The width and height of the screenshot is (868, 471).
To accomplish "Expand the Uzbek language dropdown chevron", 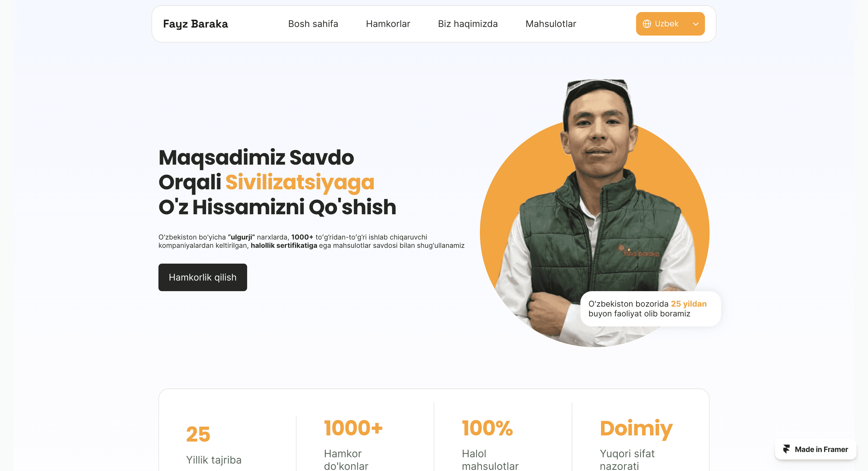I will click(x=695, y=24).
